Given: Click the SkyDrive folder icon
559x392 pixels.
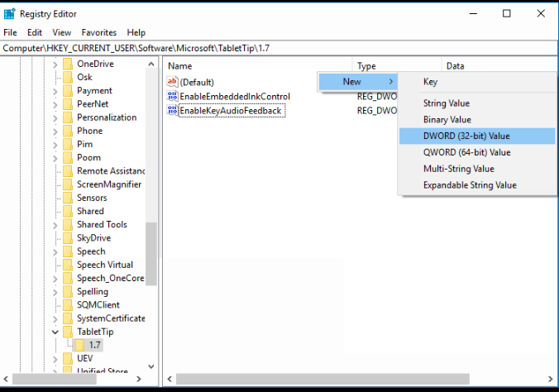Looking at the screenshot, I should coord(67,238).
